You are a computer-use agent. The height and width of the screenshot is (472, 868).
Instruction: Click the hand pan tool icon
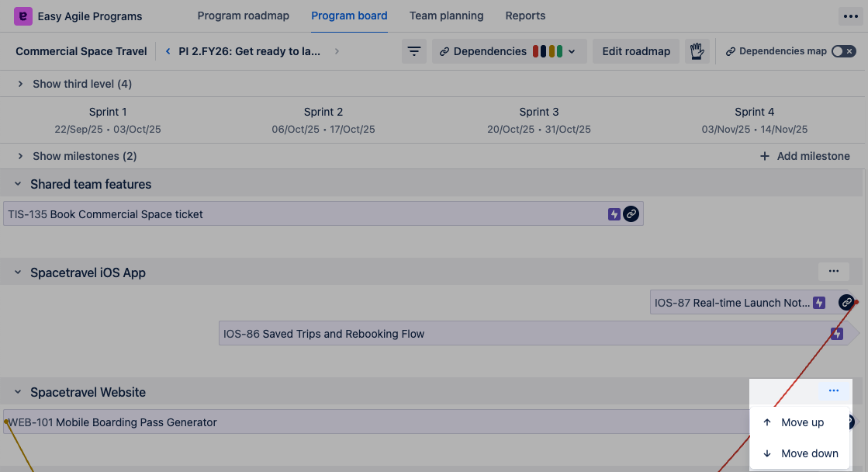click(x=697, y=51)
